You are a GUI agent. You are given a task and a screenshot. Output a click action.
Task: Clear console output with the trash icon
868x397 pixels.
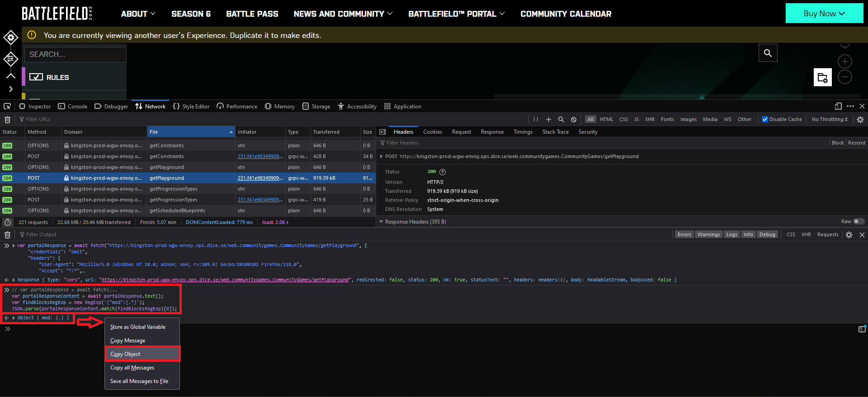(x=7, y=234)
